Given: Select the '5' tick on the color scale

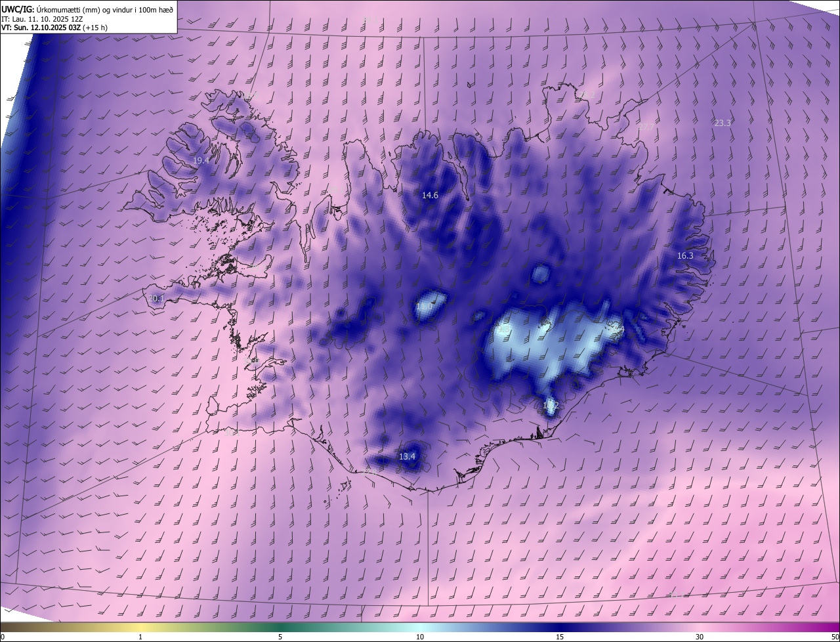Looking at the screenshot, I should pos(280,637).
